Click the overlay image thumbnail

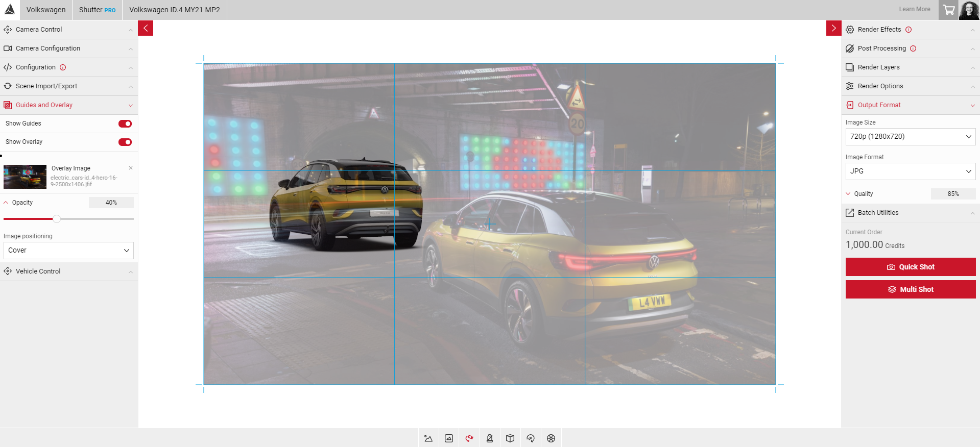(25, 177)
